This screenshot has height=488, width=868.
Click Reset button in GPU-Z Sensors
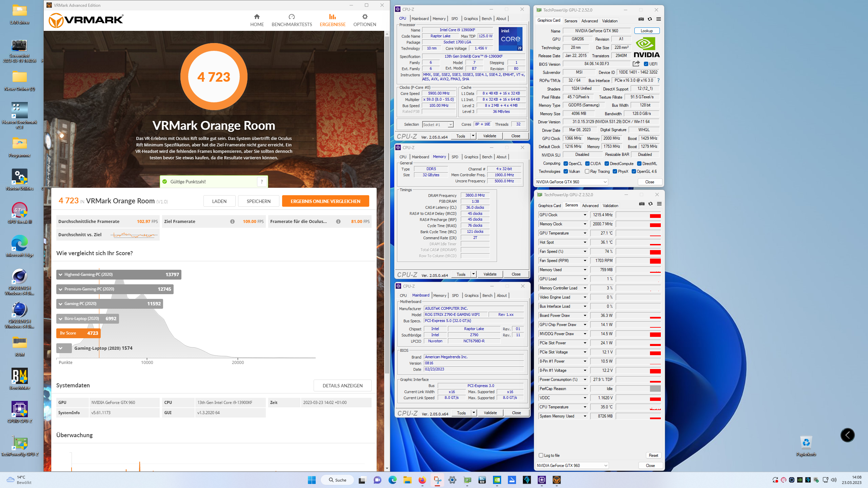click(653, 455)
